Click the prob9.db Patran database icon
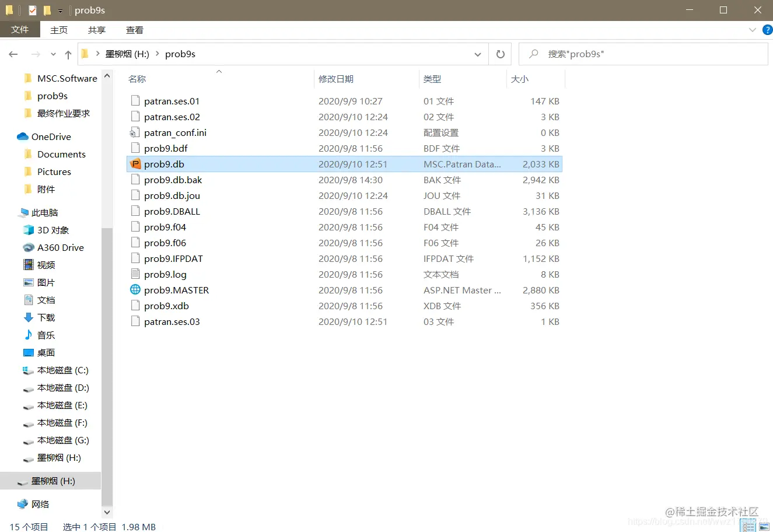The image size is (773, 532). coord(135,164)
